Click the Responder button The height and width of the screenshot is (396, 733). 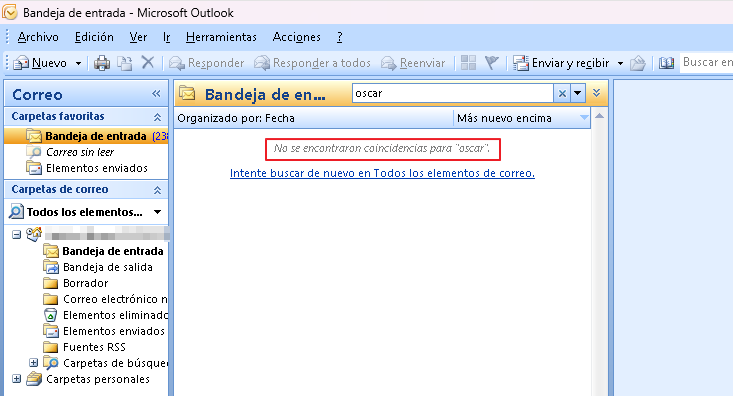click(x=207, y=63)
